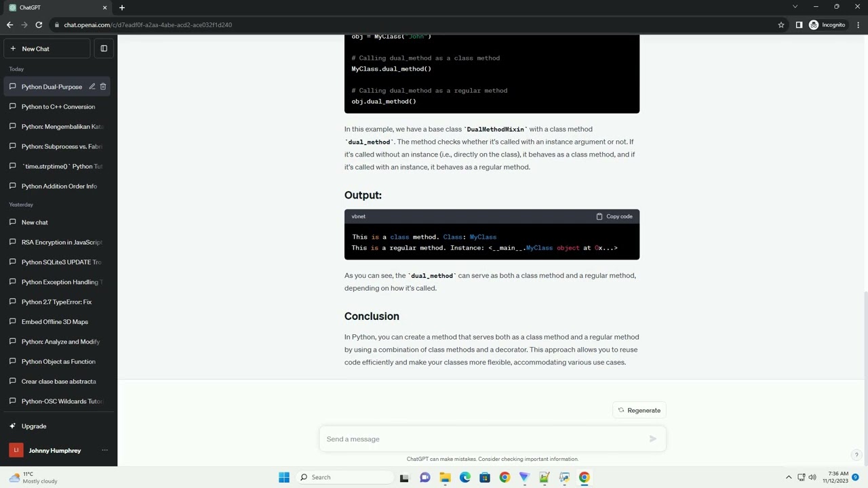The height and width of the screenshot is (488, 868).
Task: Open Python Addition Order Info chat
Action: tap(58, 186)
